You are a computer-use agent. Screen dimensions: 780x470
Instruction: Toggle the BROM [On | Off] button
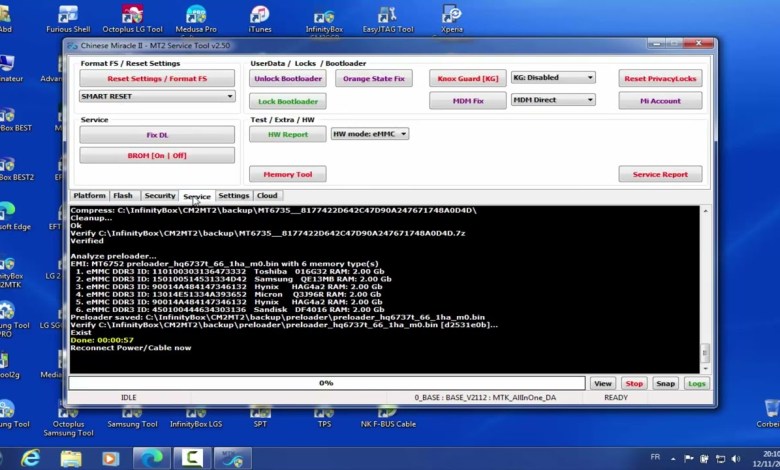click(157, 155)
